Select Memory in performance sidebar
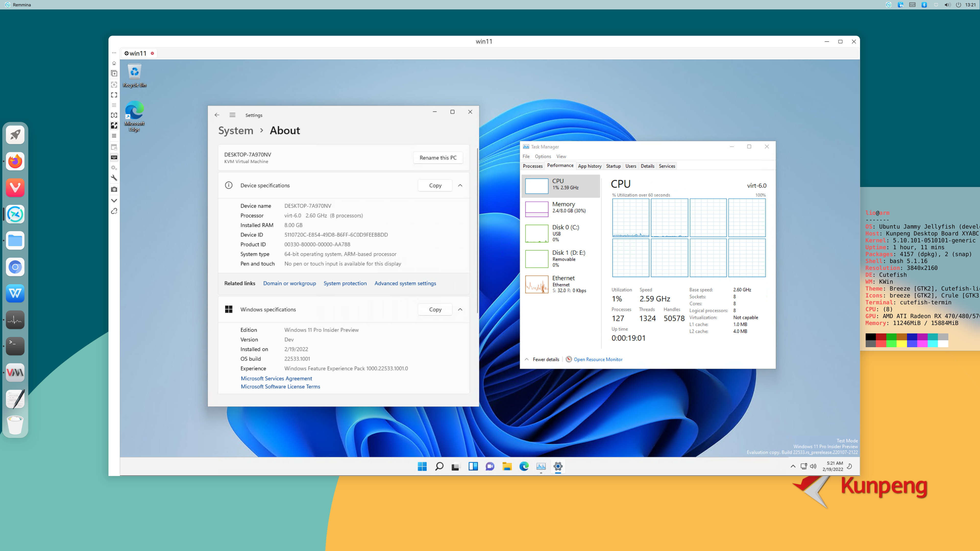 [x=561, y=209]
